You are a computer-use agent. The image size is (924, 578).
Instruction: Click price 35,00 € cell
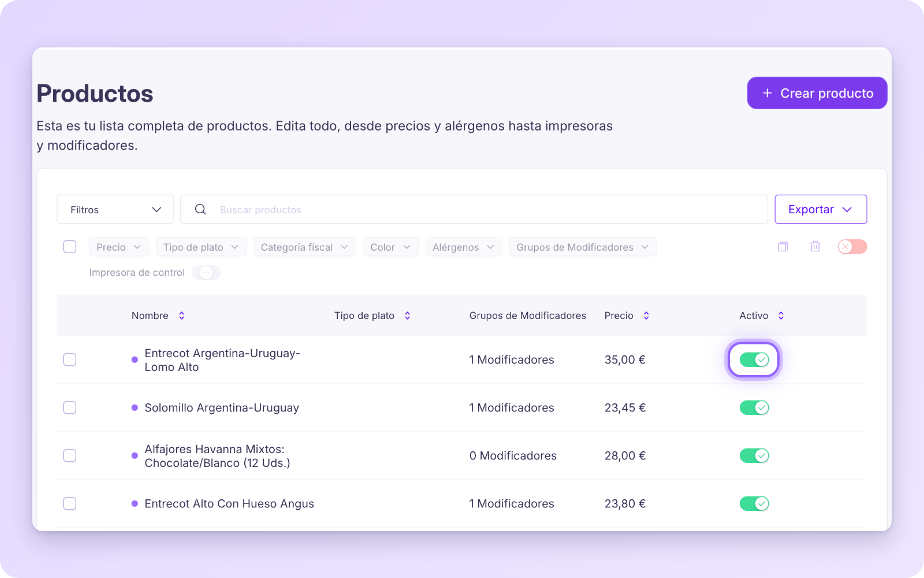click(625, 360)
